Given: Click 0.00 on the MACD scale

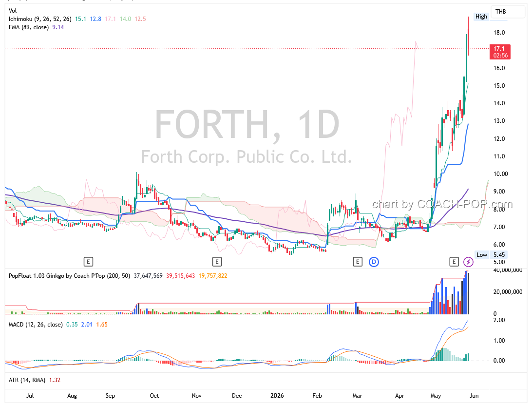Looking at the screenshot, I should 499,361.
